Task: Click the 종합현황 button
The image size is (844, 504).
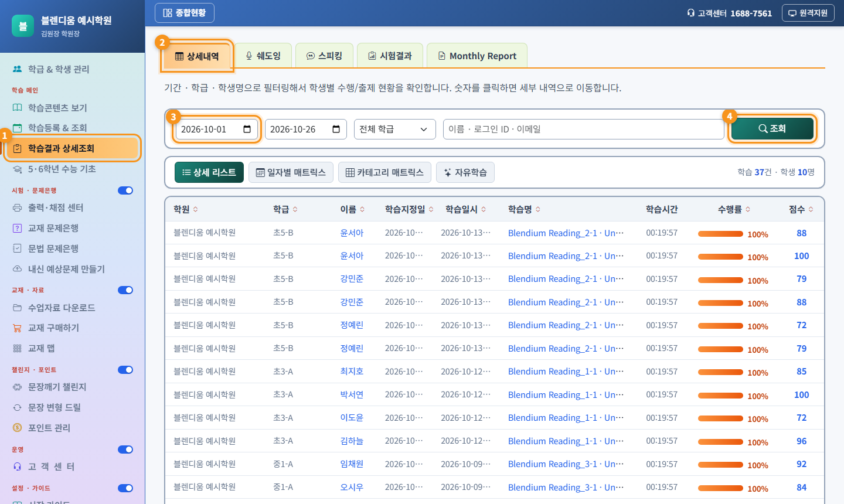Action: coord(185,13)
